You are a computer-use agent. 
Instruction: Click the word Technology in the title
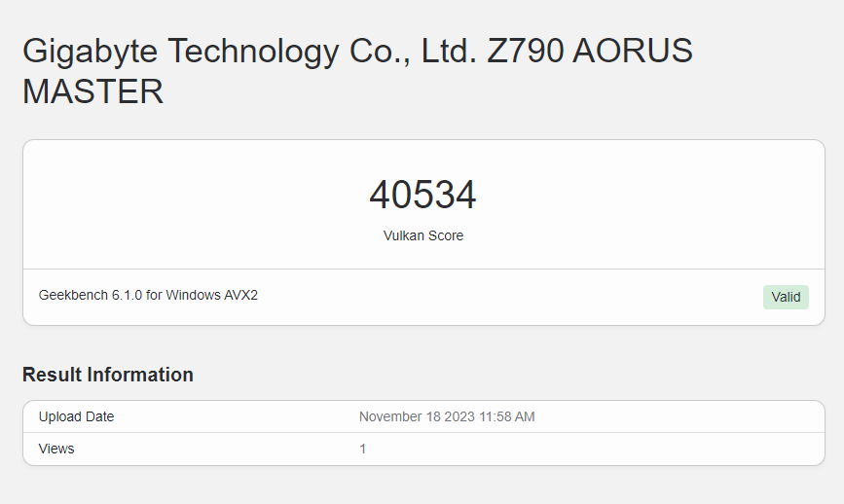click(253, 53)
